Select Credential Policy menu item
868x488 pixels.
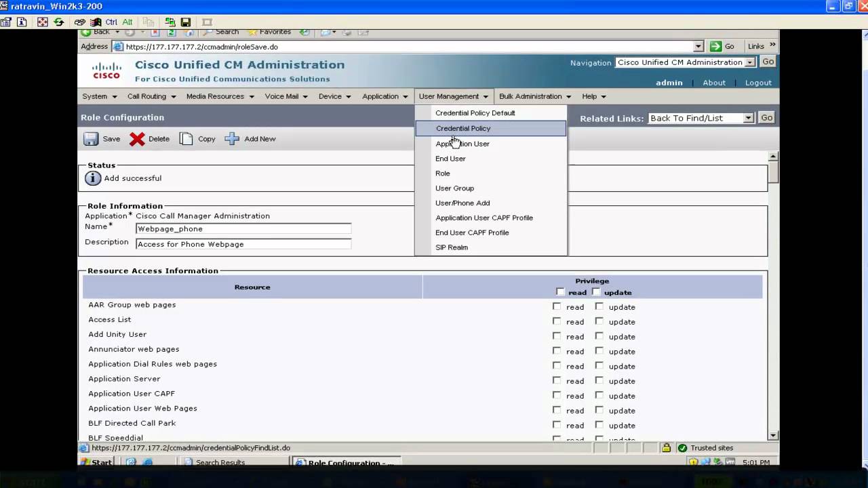(491, 128)
